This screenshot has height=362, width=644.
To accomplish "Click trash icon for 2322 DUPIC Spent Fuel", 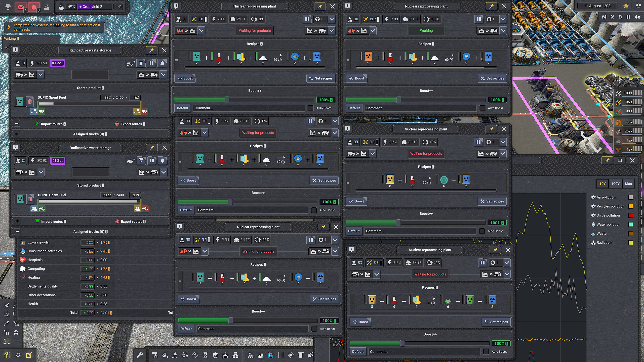I will tap(30, 199).
